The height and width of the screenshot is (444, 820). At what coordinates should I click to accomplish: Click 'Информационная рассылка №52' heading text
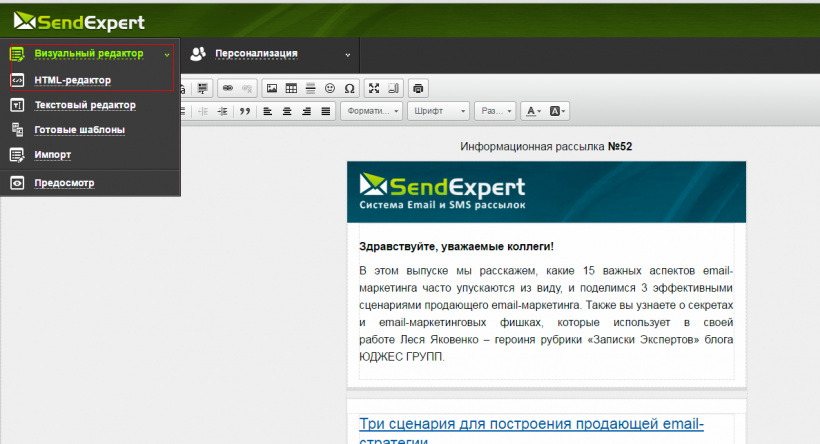tap(546, 146)
